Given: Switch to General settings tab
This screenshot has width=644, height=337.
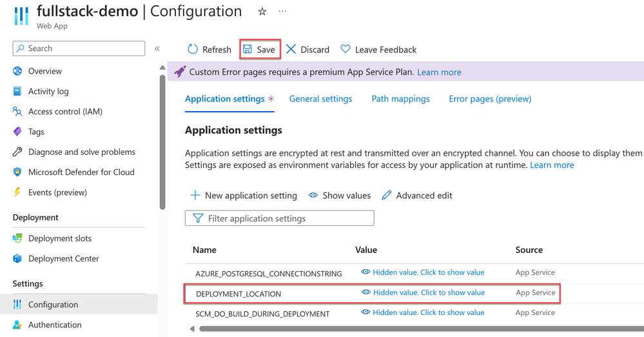Looking at the screenshot, I should click(321, 99).
